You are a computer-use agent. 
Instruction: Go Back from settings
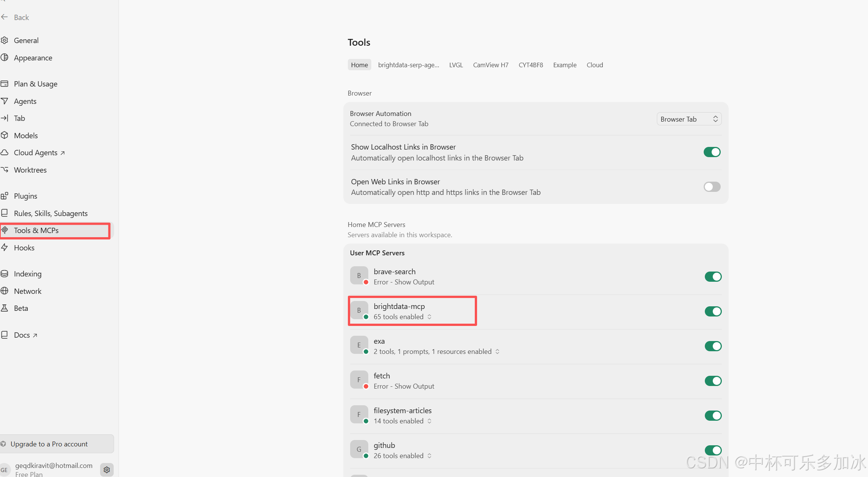pyautogui.click(x=21, y=17)
